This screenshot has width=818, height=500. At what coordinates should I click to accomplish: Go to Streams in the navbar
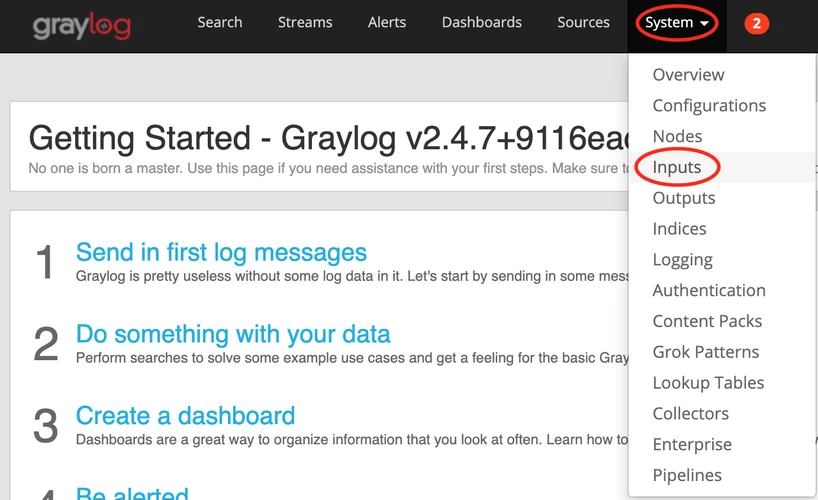point(305,22)
